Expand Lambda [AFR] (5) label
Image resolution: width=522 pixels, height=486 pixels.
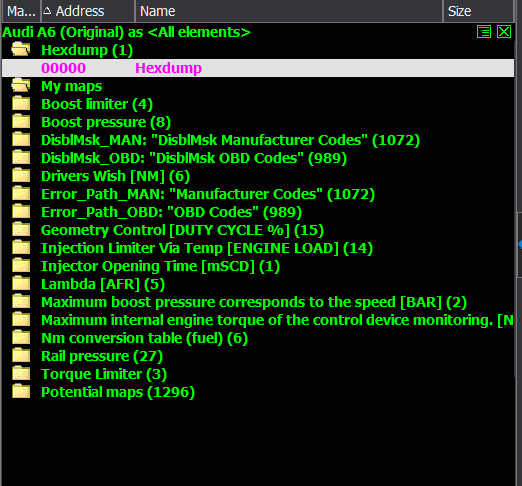103,284
